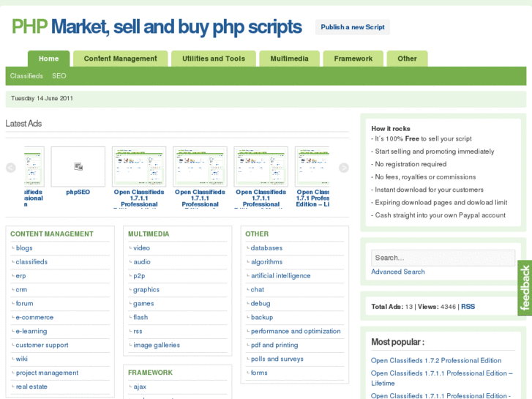The image size is (532, 399).
Task: Open the image galleries category
Action: point(157,346)
